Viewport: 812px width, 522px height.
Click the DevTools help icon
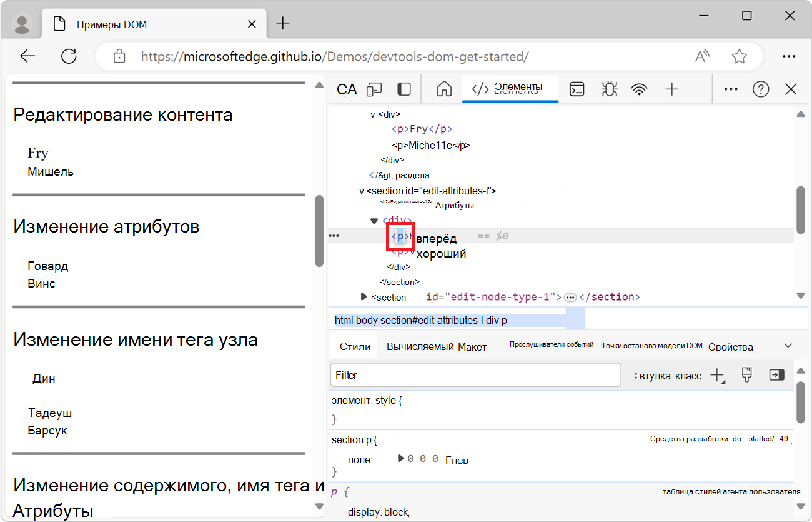click(760, 89)
